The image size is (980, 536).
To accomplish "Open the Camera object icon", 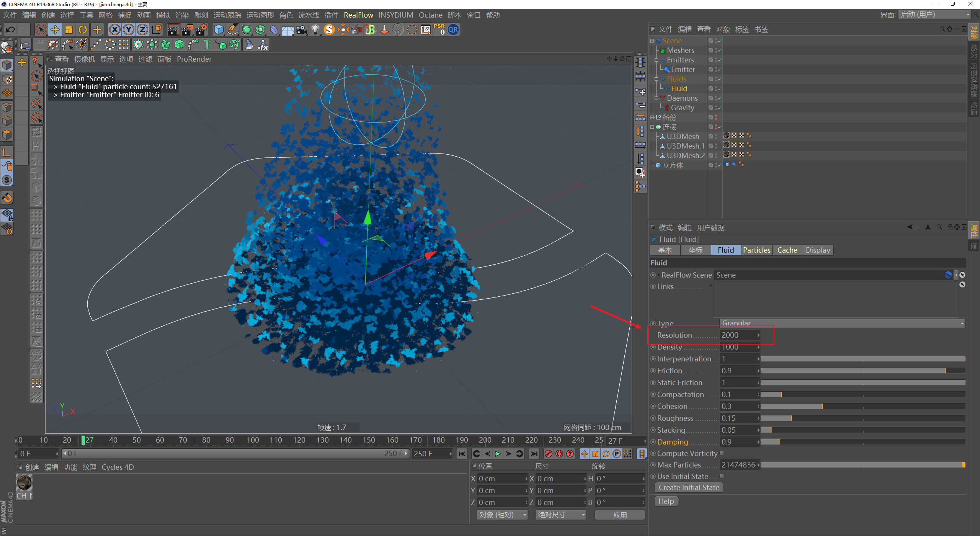I will point(301,30).
